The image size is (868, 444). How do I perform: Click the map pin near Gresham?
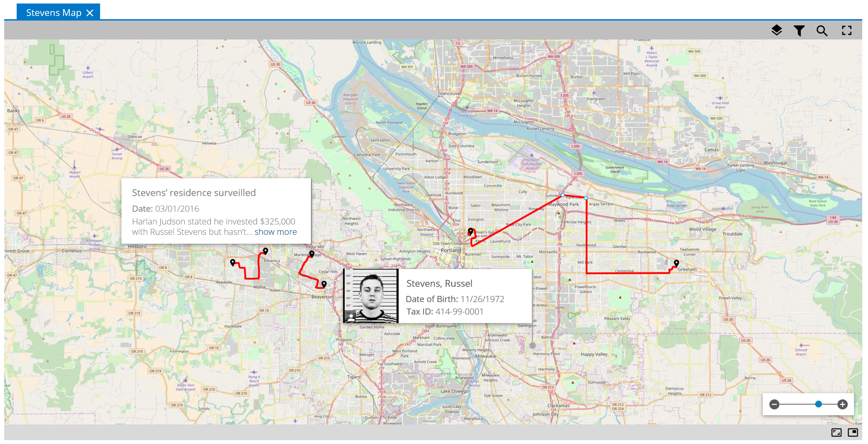coord(677,263)
